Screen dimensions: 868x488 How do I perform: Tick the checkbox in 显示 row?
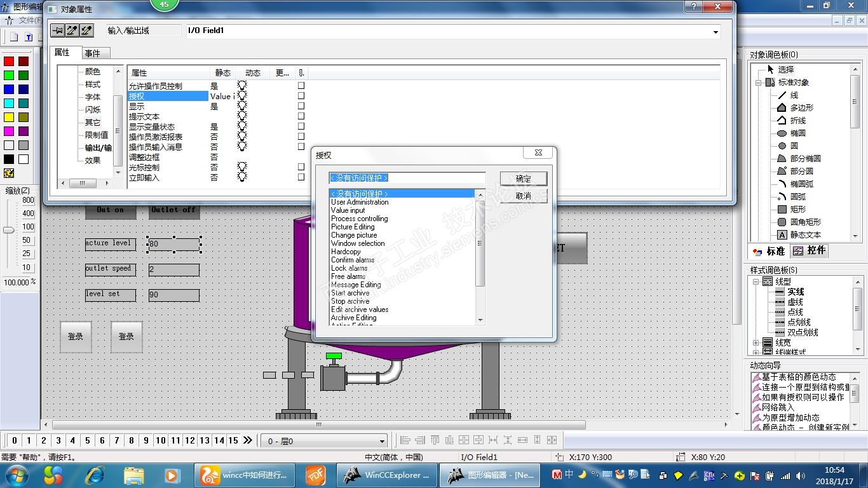(301, 106)
